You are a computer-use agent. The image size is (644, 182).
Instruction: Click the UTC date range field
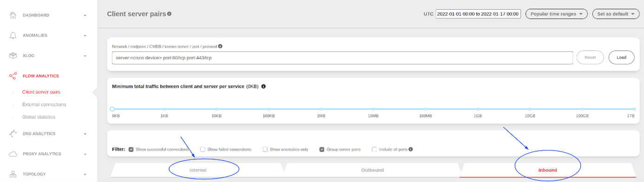coord(478,14)
